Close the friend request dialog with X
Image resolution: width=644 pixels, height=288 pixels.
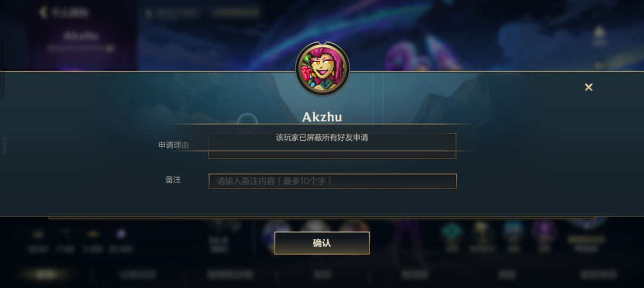[x=589, y=87]
